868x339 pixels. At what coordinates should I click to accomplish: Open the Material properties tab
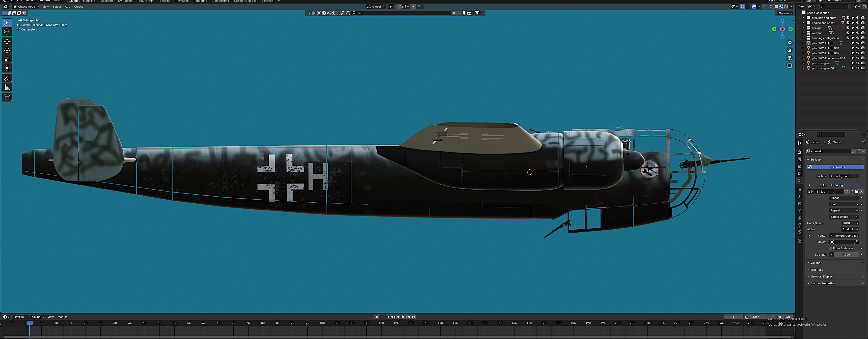(799, 232)
